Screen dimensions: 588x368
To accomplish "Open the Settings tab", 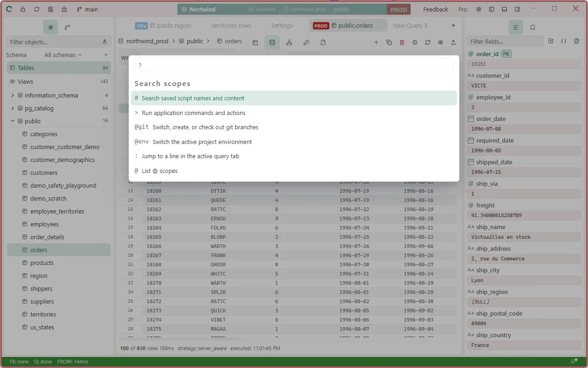I will click(282, 26).
